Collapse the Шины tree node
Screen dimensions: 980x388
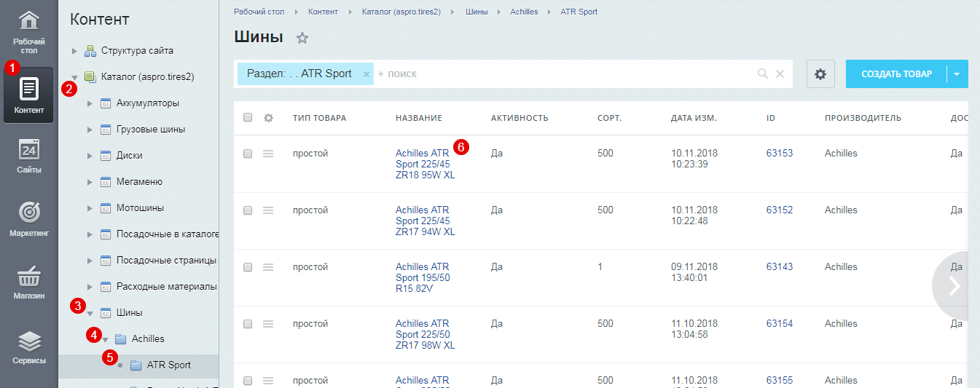(x=90, y=314)
